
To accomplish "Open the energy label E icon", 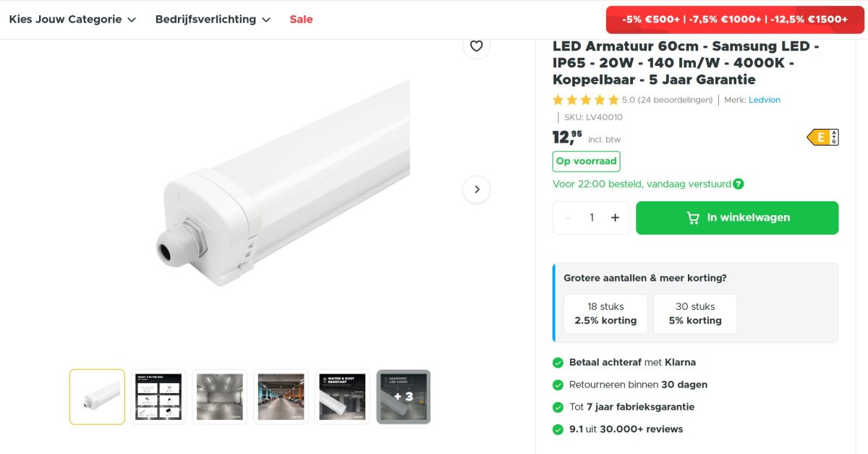I will click(x=822, y=137).
